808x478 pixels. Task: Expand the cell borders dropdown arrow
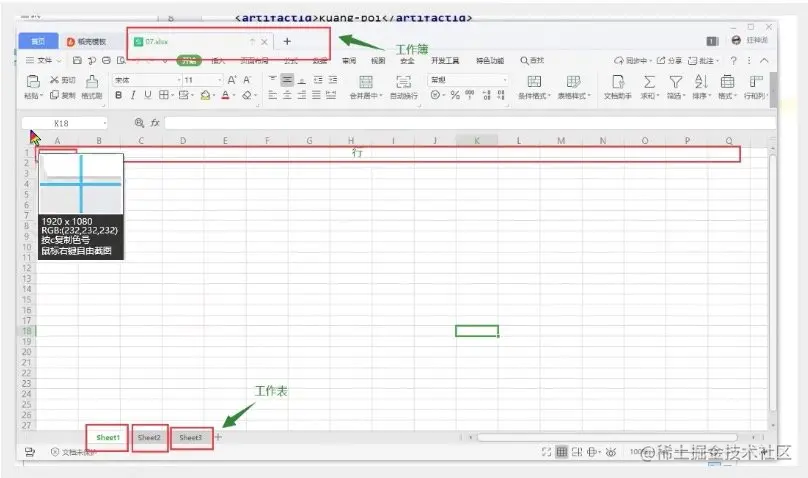pyautogui.click(x=172, y=95)
